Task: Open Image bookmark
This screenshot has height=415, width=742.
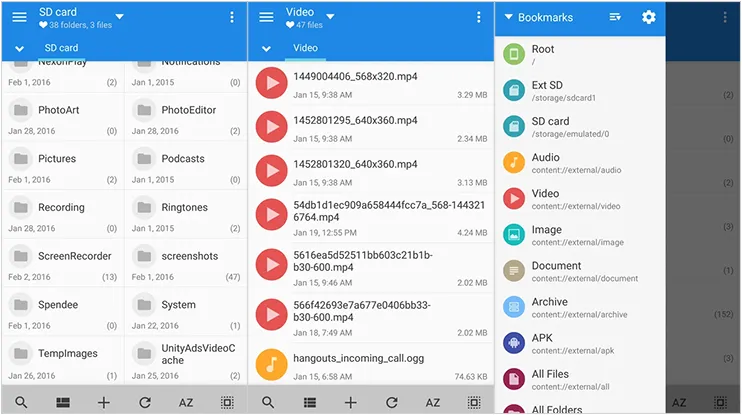Action: point(580,235)
